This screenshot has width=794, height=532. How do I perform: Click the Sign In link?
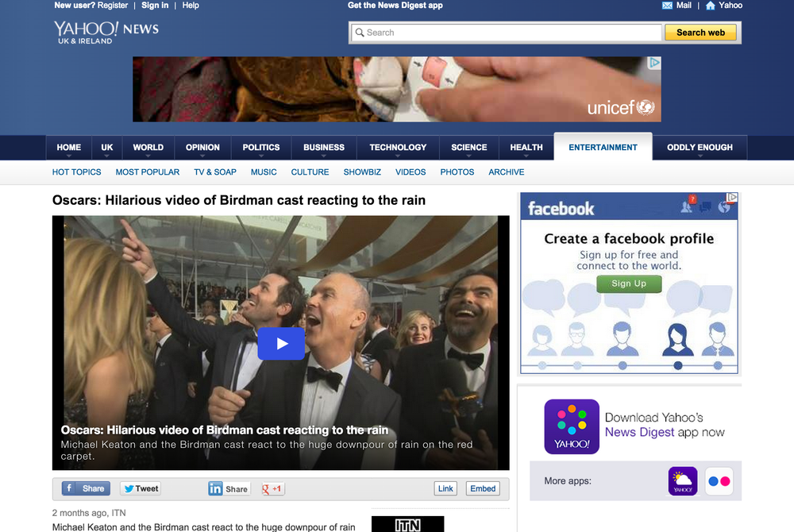click(155, 6)
